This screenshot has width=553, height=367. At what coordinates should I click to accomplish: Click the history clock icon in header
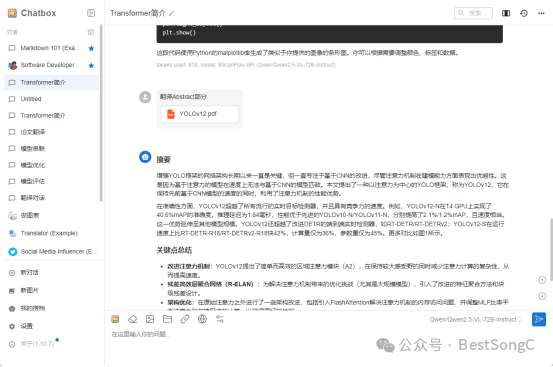524,13
